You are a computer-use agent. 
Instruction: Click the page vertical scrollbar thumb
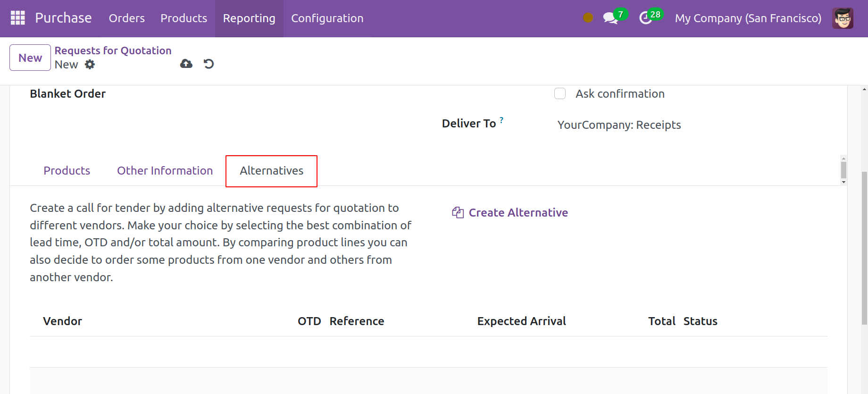click(864, 248)
